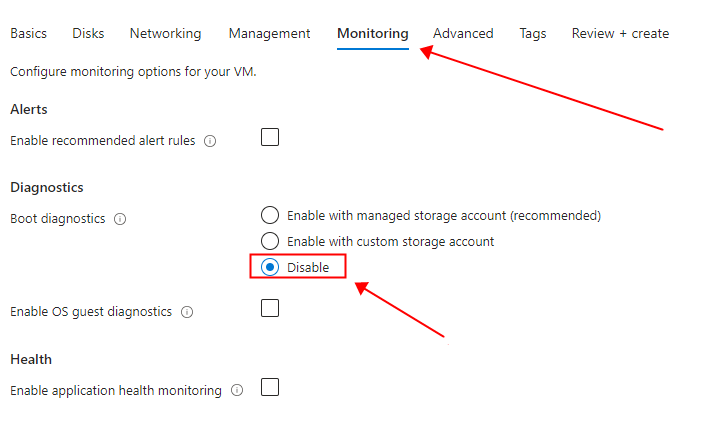Select Enable with managed storage account option
The height and width of the screenshot is (432, 724).
coord(269,215)
